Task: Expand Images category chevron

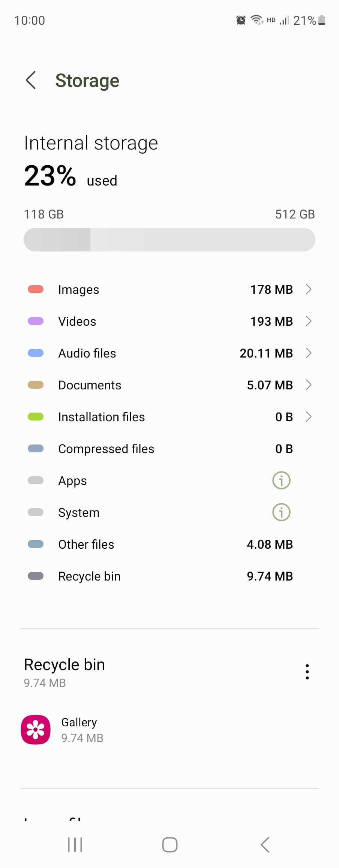Action: click(309, 289)
